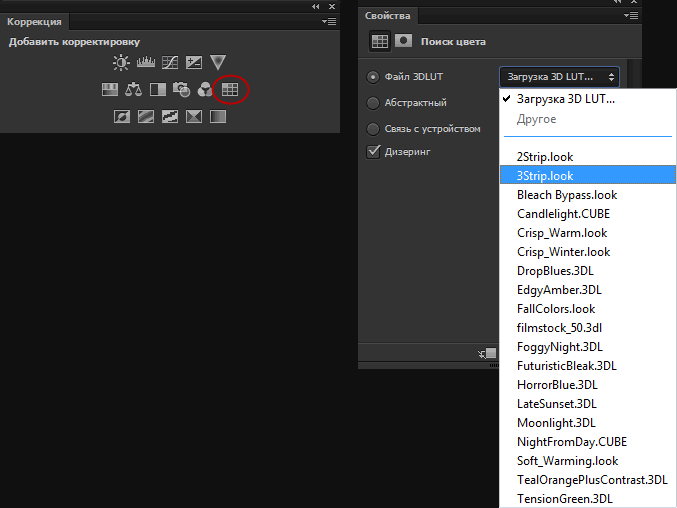Select the Файл 3DLUT radio button

click(373, 77)
